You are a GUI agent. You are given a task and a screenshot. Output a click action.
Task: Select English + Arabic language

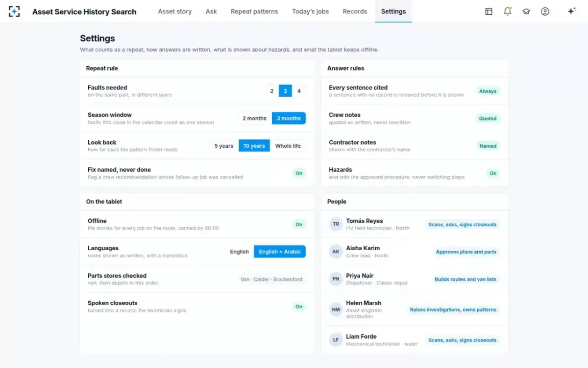pos(280,252)
